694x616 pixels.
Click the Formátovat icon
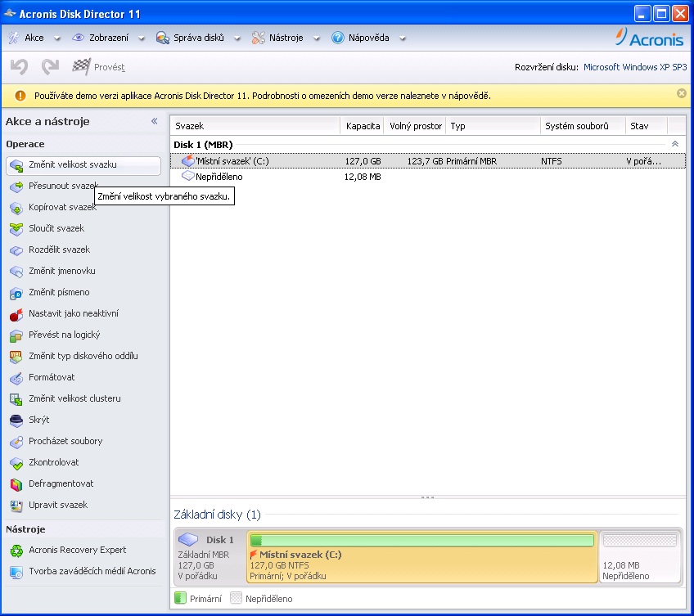(16, 378)
